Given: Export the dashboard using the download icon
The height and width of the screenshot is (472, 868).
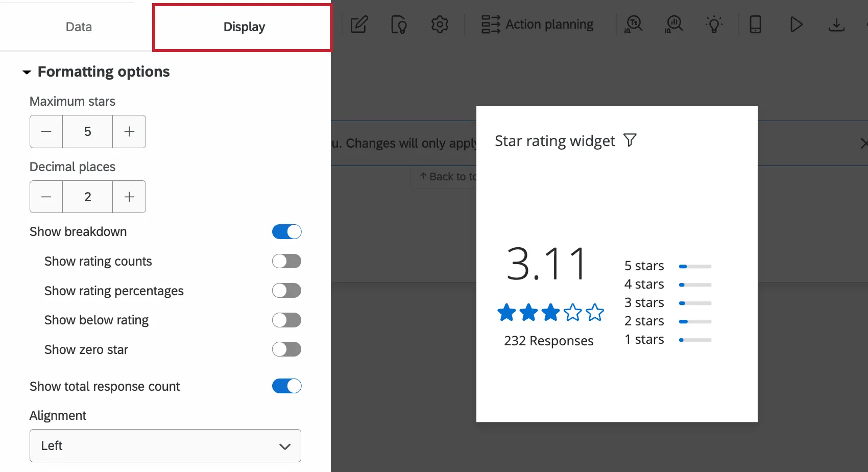Looking at the screenshot, I should coord(836,24).
